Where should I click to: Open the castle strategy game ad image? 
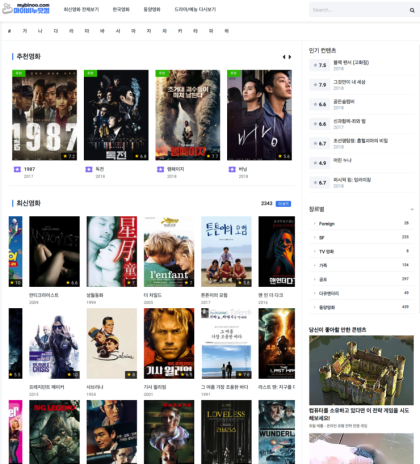pyautogui.click(x=361, y=370)
